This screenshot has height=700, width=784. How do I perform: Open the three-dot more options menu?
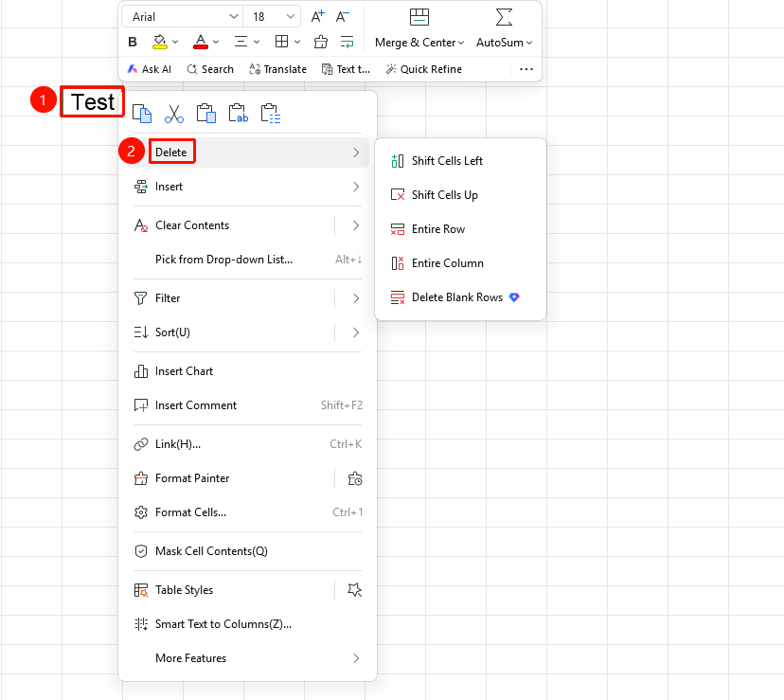[x=526, y=69]
